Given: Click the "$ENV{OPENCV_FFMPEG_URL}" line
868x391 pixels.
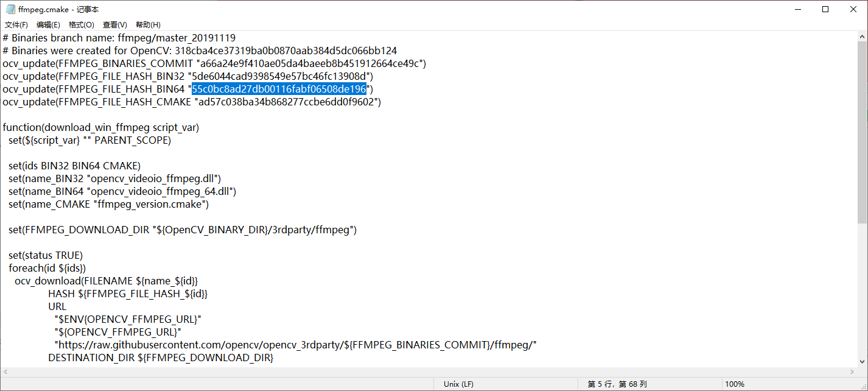Looking at the screenshot, I should click(x=128, y=319).
